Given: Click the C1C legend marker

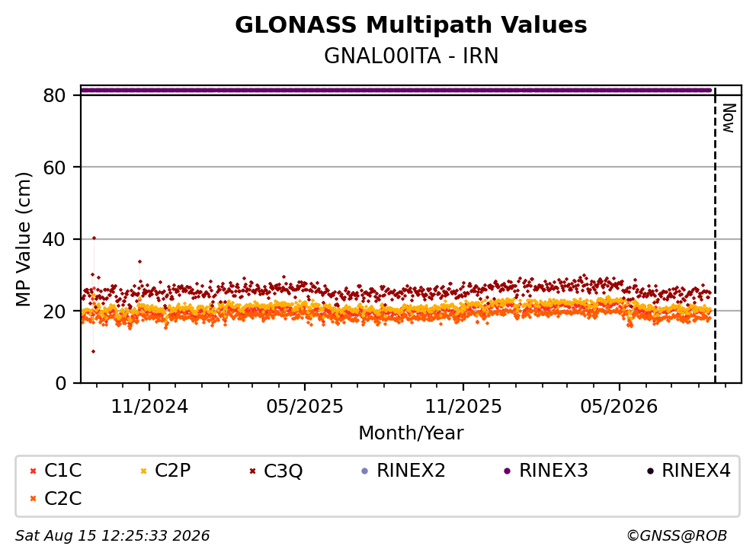Looking at the screenshot, I should [34, 471].
